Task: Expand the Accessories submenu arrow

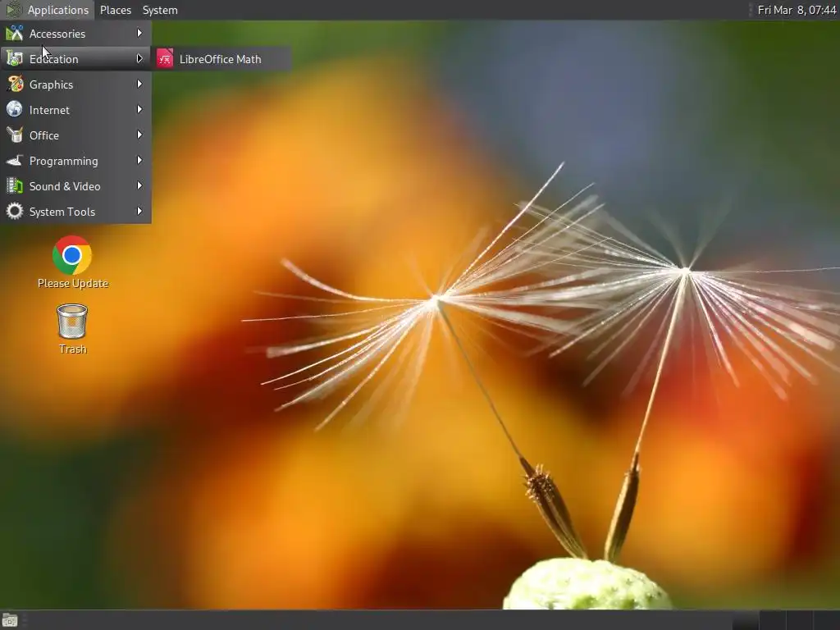Action: coord(139,33)
